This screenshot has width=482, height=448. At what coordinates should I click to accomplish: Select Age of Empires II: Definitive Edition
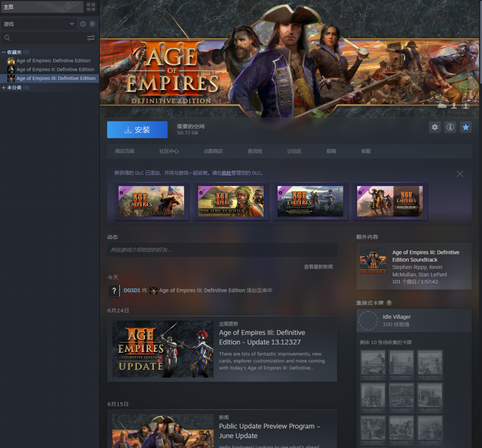[x=55, y=70]
